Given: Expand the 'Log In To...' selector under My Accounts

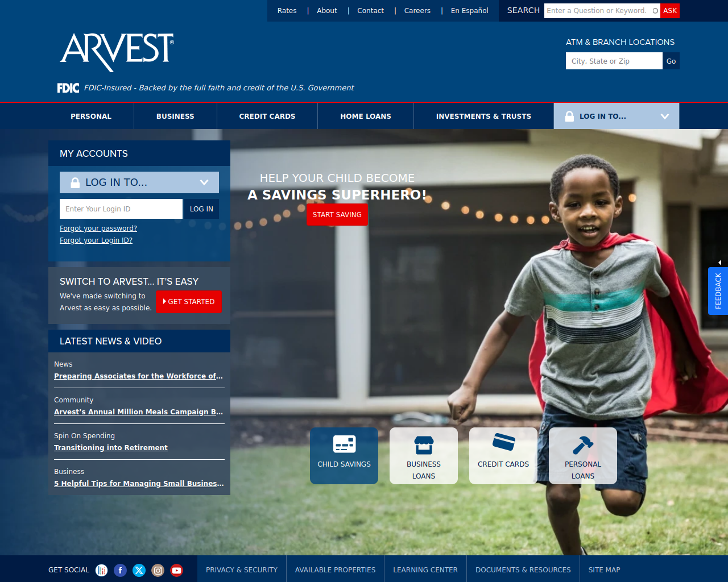Looking at the screenshot, I should [x=139, y=182].
